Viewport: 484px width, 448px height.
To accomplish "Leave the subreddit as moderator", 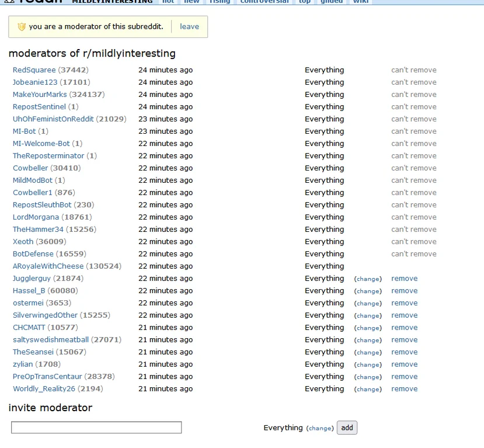I will (x=189, y=26).
